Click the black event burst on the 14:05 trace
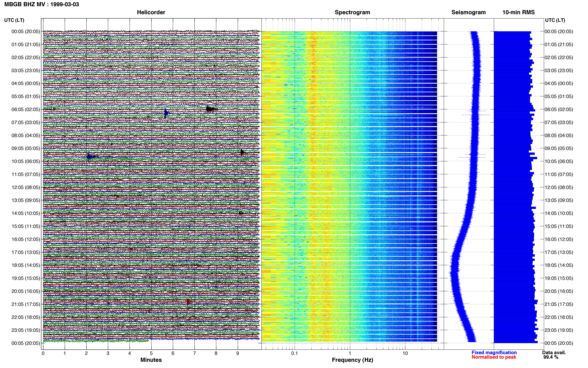This screenshot has height=368, width=588. click(x=241, y=213)
